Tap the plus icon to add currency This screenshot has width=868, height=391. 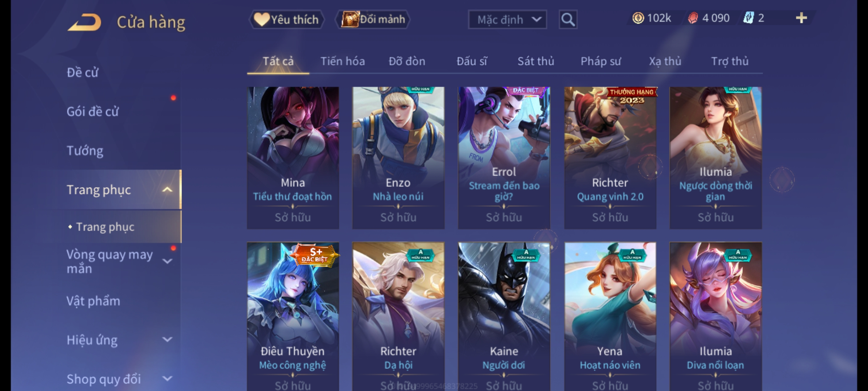tap(801, 18)
